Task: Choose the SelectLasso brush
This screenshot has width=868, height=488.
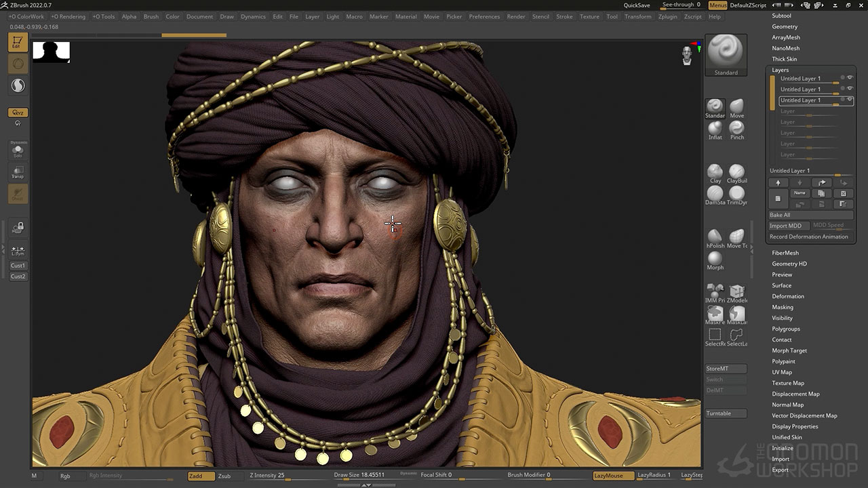Action: click(x=736, y=335)
